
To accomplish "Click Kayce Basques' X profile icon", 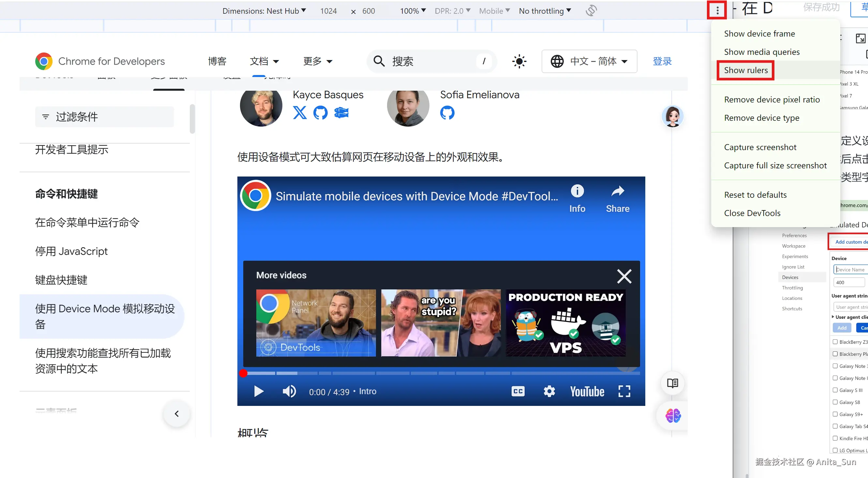I will [x=300, y=113].
